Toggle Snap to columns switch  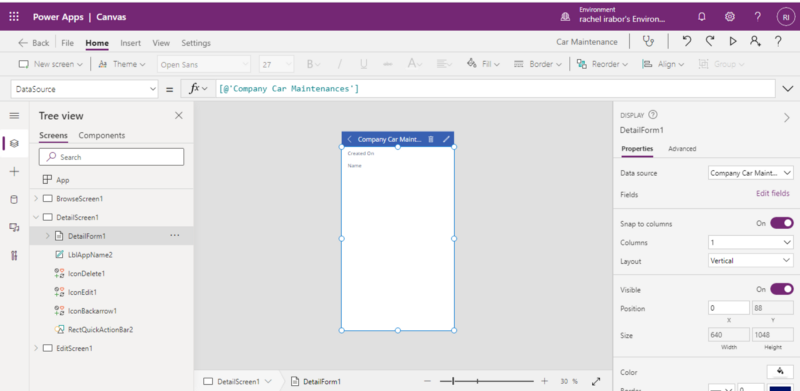click(782, 223)
